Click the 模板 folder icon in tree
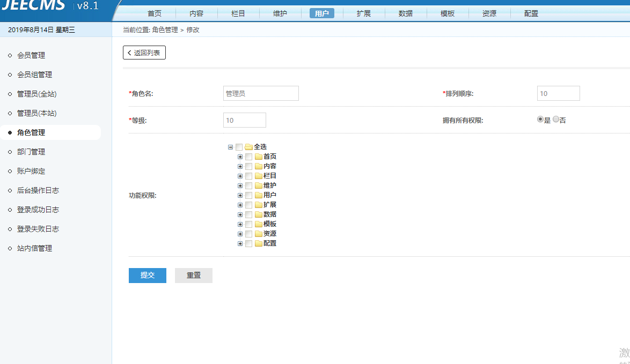Viewport: 630px width, 364px height. (259, 224)
